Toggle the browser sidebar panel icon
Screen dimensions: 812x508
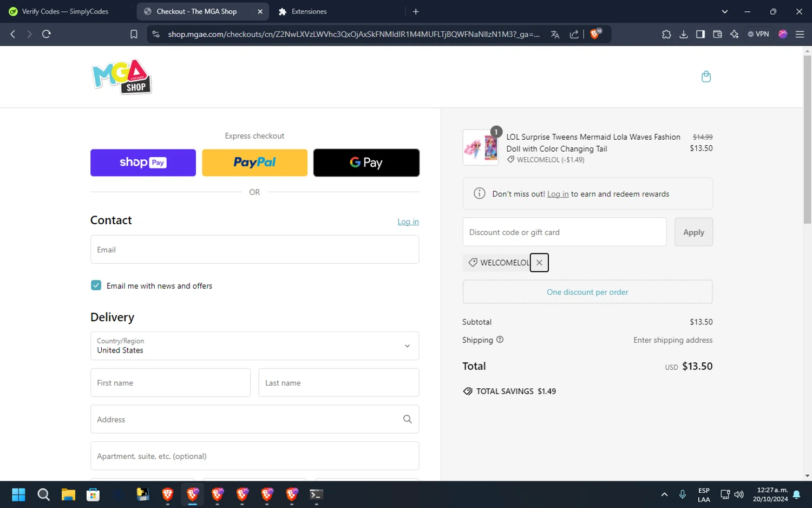click(x=700, y=34)
